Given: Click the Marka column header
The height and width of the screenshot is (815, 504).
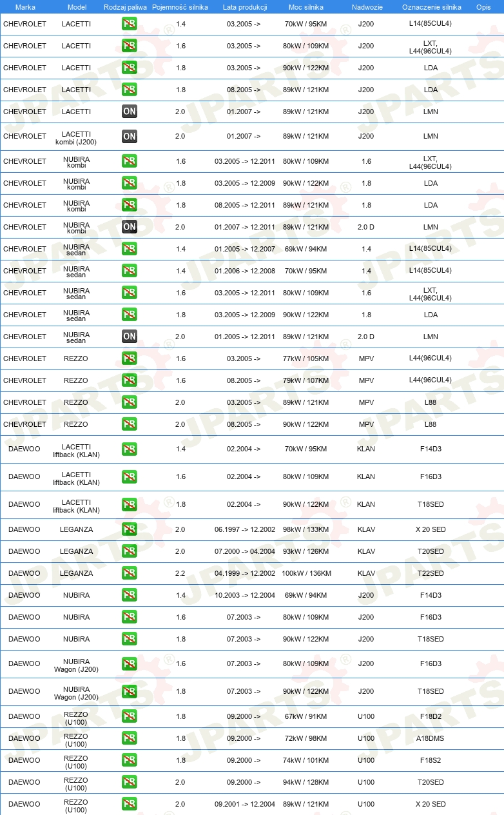Looking at the screenshot, I should tap(25, 7).
